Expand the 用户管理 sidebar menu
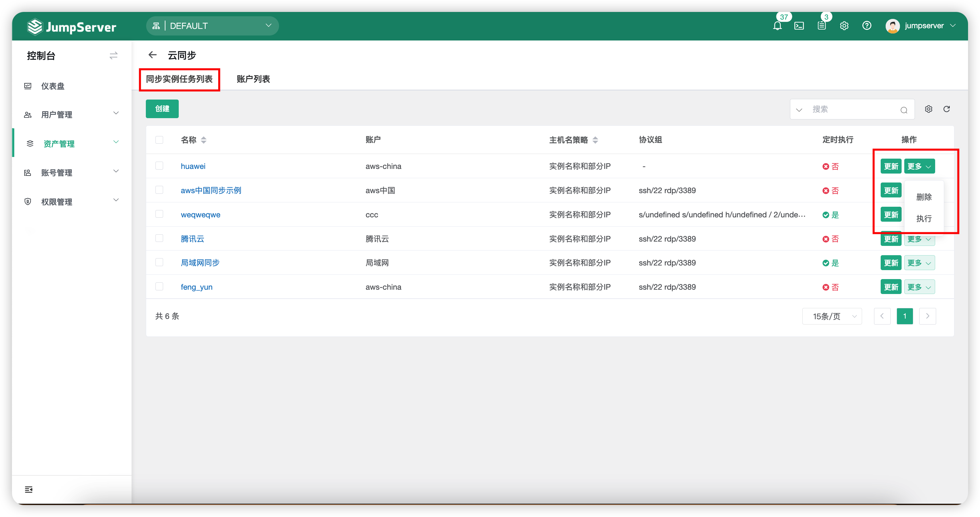 coord(71,114)
